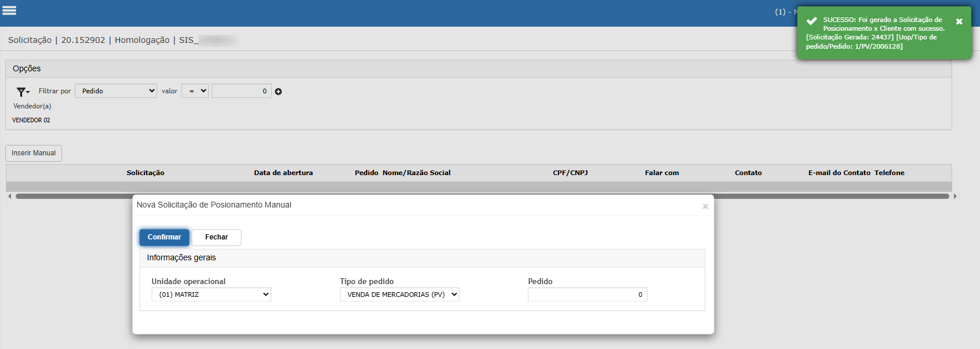Click the success checkmark icon in notification
Image resolution: width=980 pixels, height=349 pixels.
coord(812,21)
